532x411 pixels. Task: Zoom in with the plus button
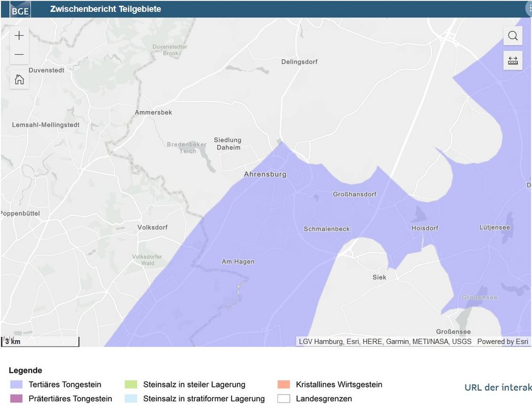(19, 36)
